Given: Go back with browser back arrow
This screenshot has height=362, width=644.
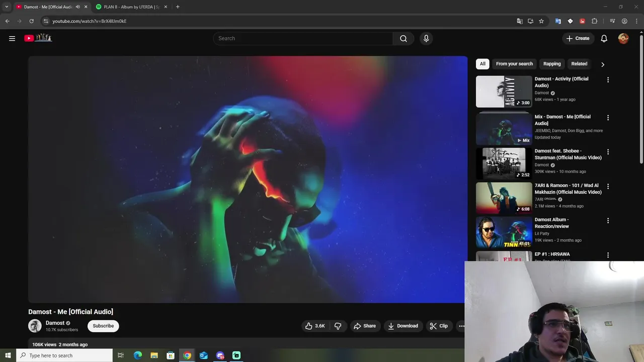Looking at the screenshot, I should 7,21.
